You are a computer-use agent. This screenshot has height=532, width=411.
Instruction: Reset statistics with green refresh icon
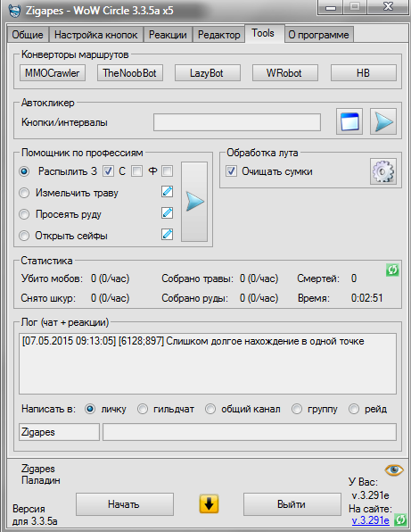(392, 270)
